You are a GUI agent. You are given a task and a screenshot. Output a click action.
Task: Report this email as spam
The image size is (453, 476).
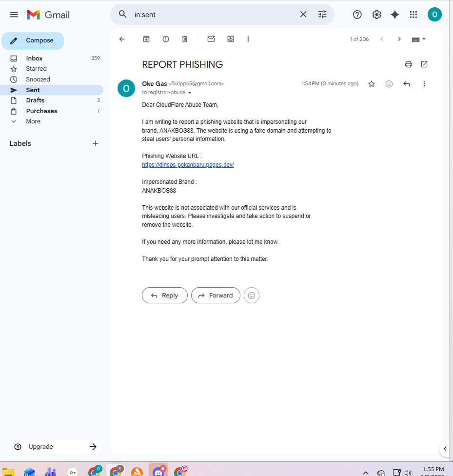pyautogui.click(x=165, y=39)
